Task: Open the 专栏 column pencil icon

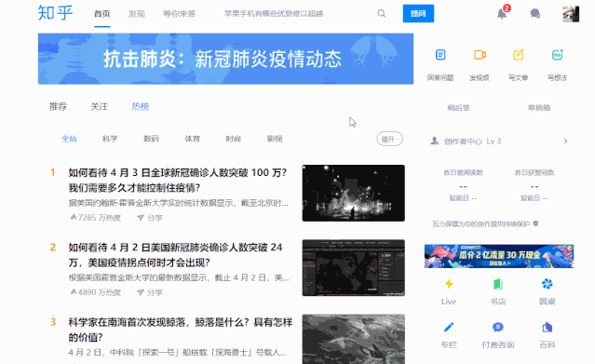Action: click(x=449, y=327)
